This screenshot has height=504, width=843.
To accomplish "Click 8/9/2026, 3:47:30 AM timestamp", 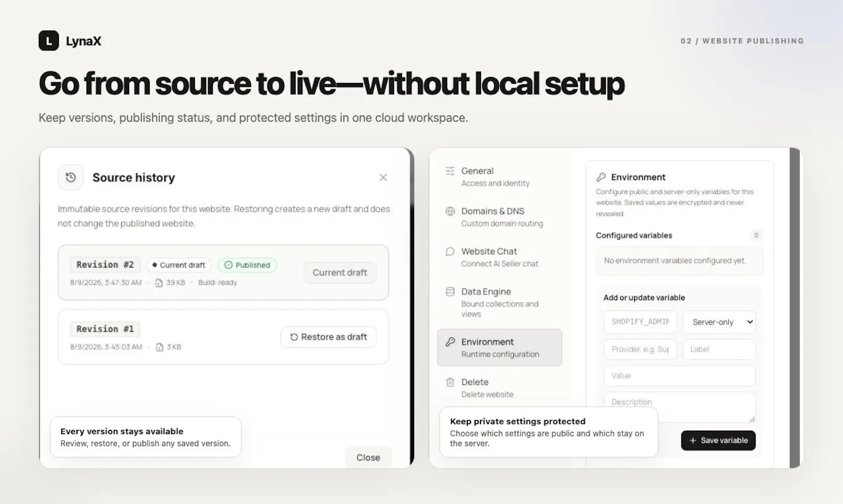I will tap(106, 283).
